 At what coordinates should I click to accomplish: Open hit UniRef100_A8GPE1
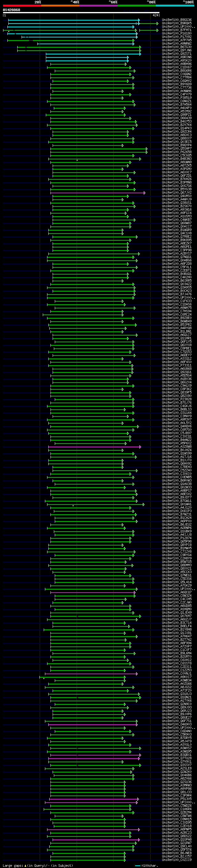177,247
